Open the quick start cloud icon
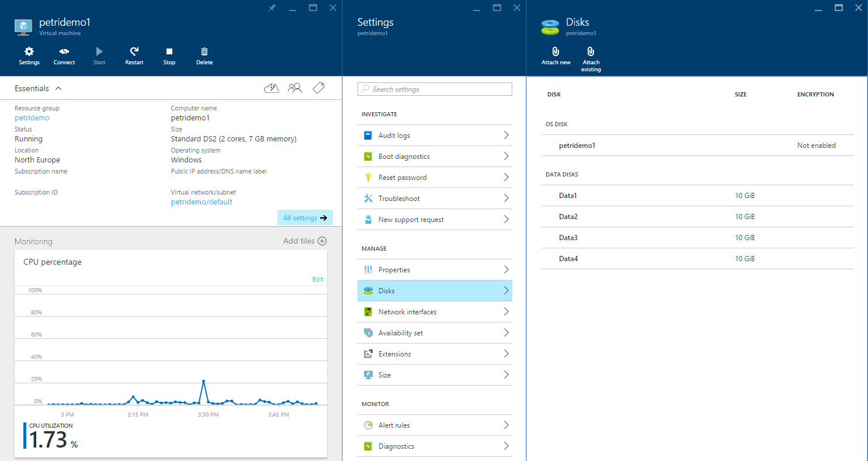Viewport: 868px width, 461px height. 272,88
